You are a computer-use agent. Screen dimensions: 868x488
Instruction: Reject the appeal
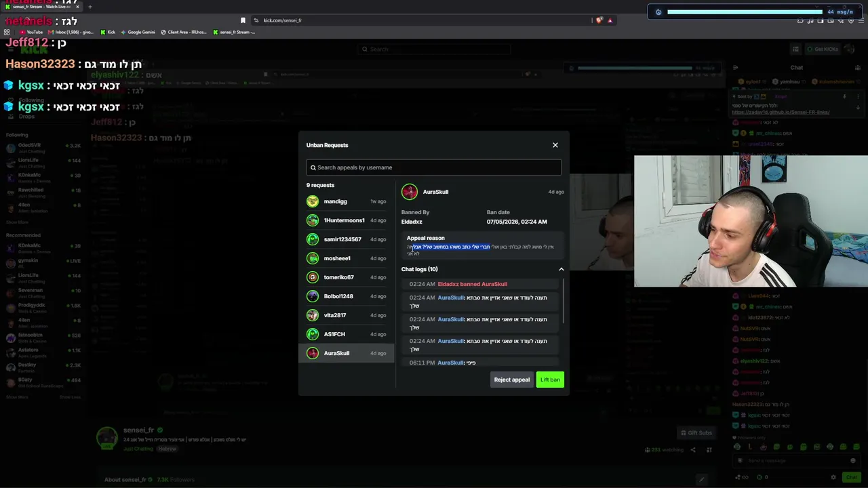tap(512, 380)
